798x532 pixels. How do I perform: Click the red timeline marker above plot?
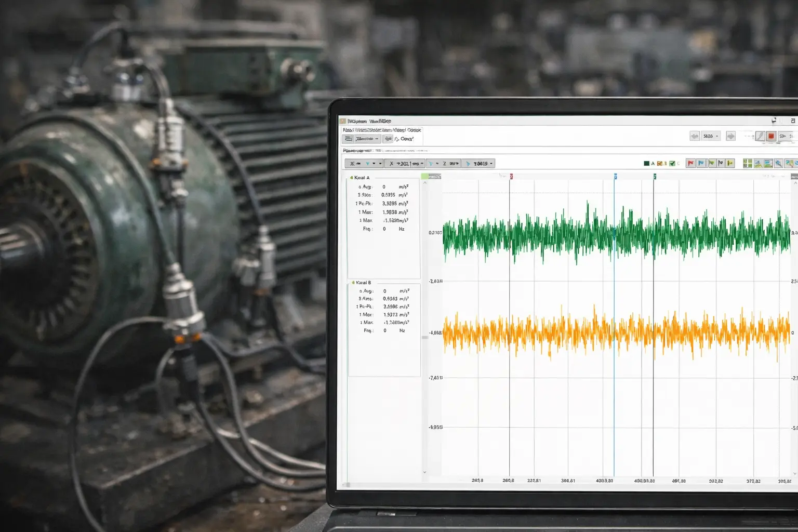point(511,177)
